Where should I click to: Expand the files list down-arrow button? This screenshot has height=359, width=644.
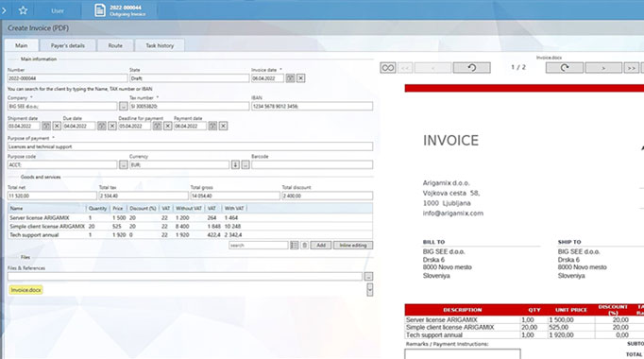point(369,290)
